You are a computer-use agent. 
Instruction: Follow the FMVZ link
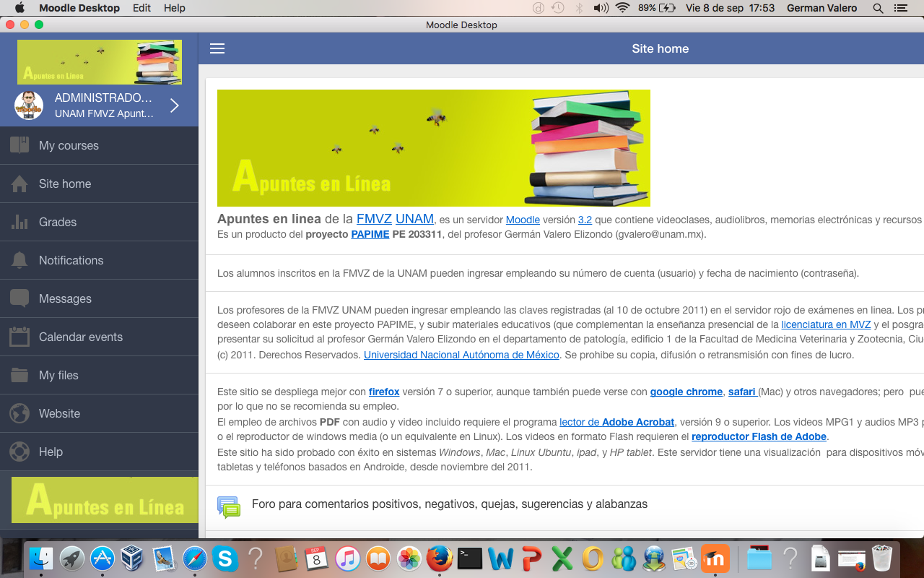374,219
